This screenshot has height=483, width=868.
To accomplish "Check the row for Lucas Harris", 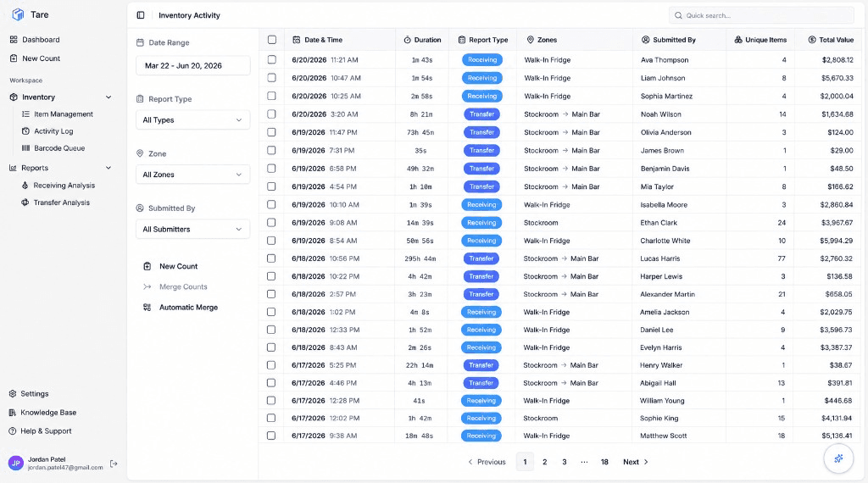I will 271,258.
